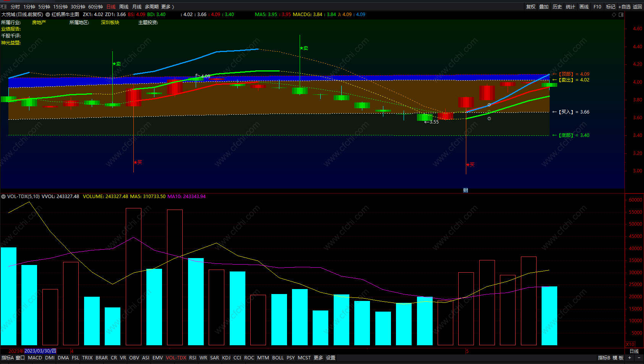Add stock to watchlist with +自选
The height and width of the screenshot is (364, 644).
[625, 7]
